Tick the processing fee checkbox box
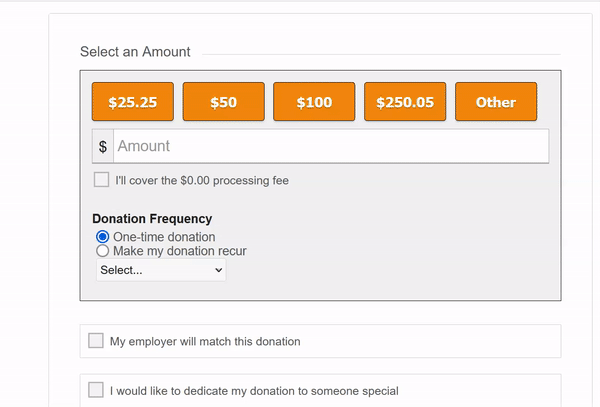600x407 pixels. [101, 180]
